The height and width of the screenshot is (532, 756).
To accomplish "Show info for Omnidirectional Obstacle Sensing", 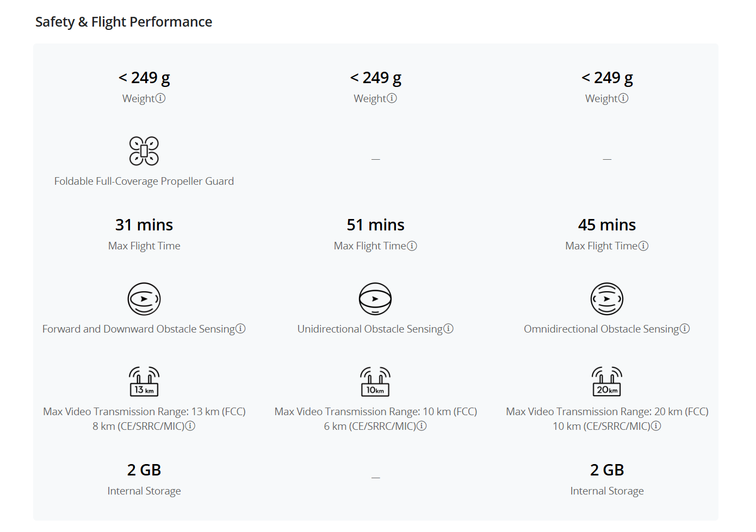I will pyautogui.click(x=685, y=329).
